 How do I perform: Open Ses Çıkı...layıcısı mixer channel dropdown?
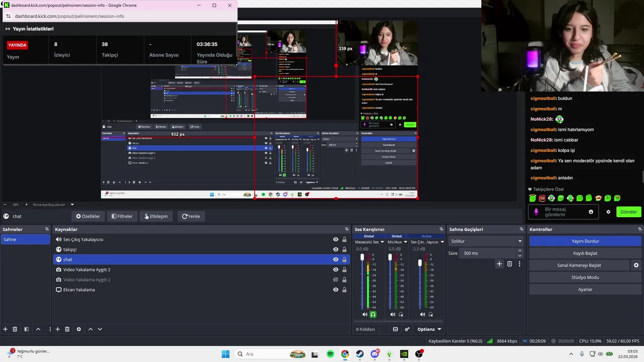(442, 242)
